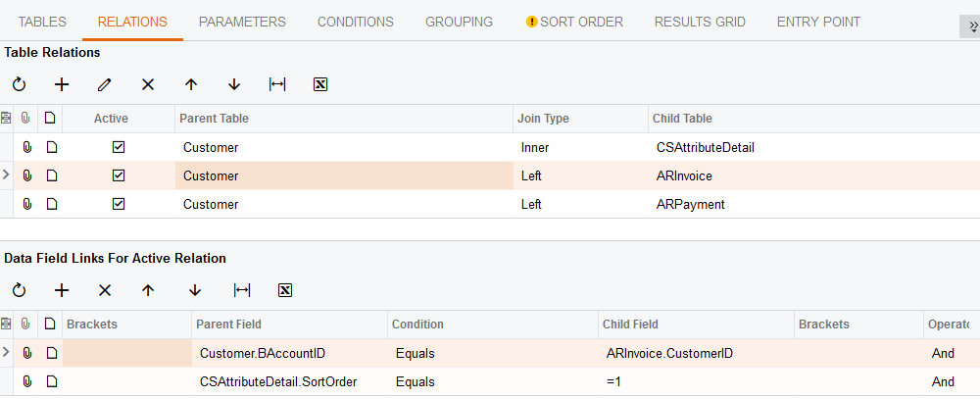Export data field links to Excel
980x399 pixels.
coord(285,290)
